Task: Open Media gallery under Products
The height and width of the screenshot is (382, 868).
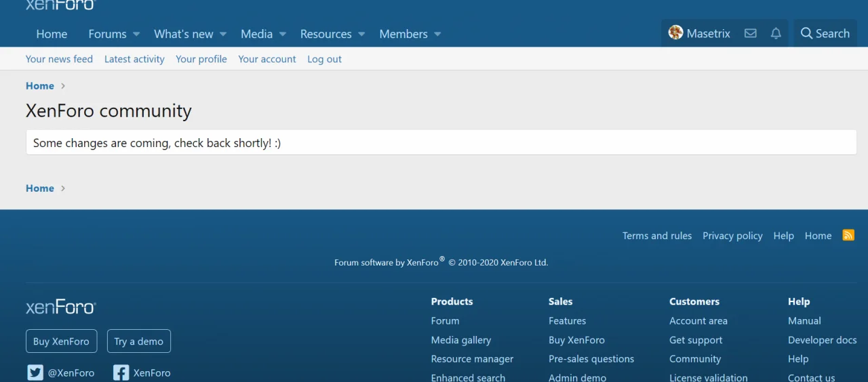Action: pyautogui.click(x=461, y=340)
